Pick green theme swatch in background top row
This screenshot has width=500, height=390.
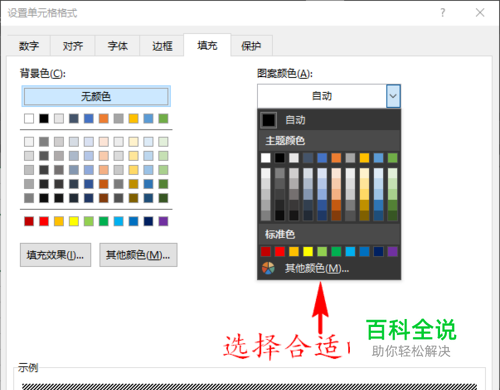(x=163, y=118)
